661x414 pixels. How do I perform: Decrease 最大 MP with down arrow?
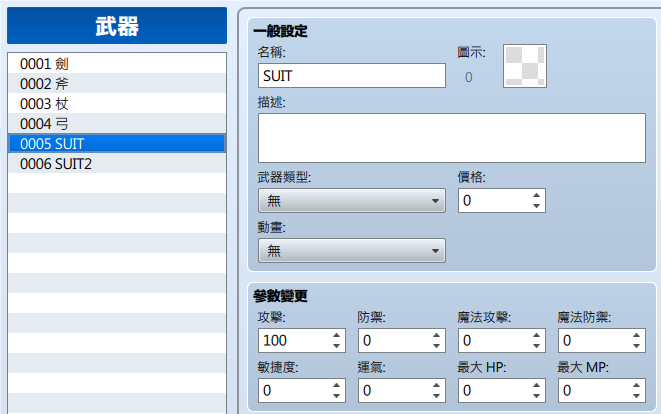(636, 396)
